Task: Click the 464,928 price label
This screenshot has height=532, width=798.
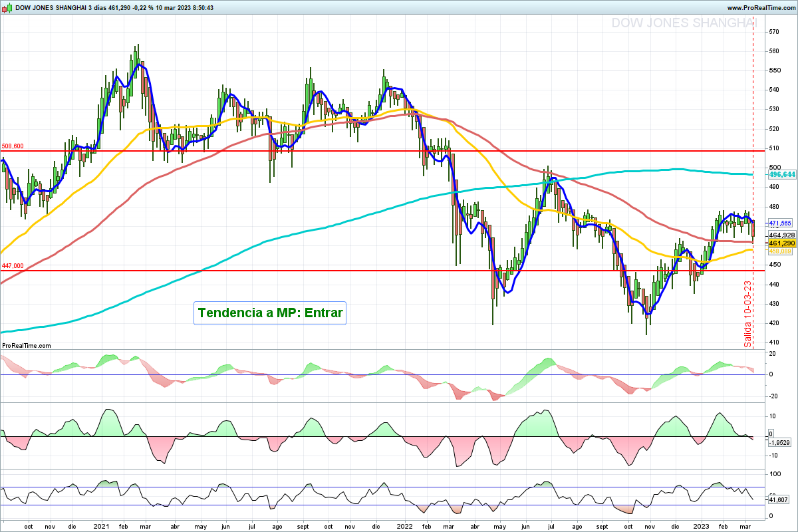Action: pyautogui.click(x=782, y=235)
